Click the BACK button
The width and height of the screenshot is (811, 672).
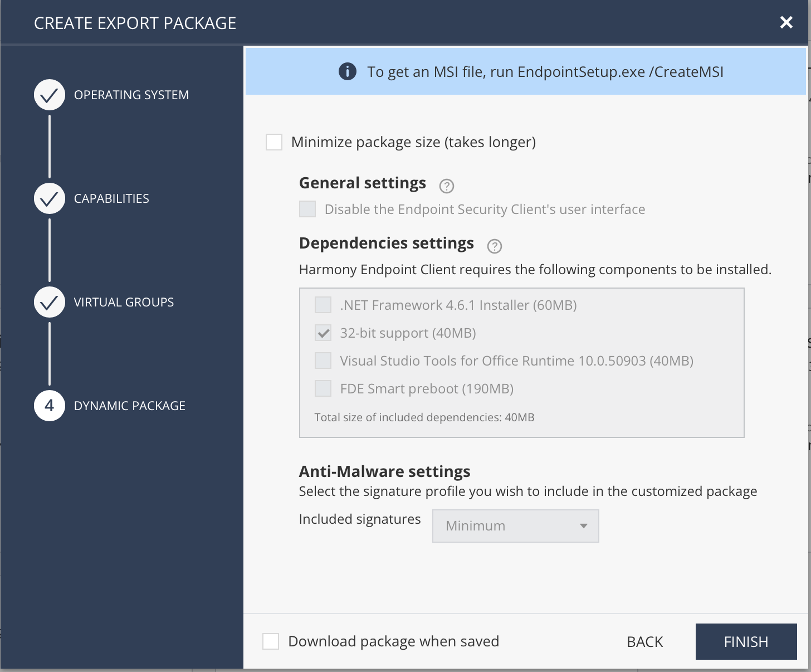pos(645,642)
